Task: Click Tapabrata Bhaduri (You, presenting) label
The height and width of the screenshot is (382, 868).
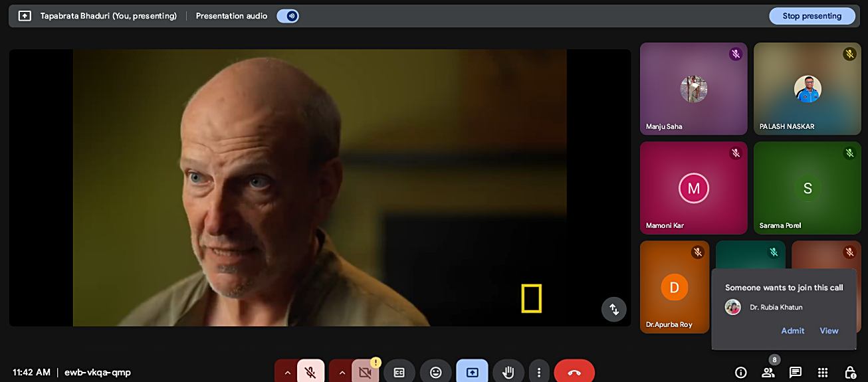Action: 108,16
